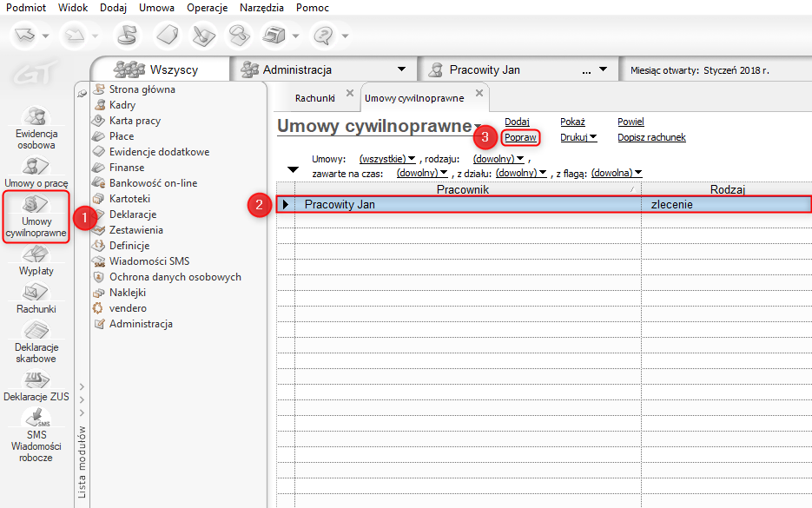Open the z flagą (dowolna) filter

click(617, 173)
